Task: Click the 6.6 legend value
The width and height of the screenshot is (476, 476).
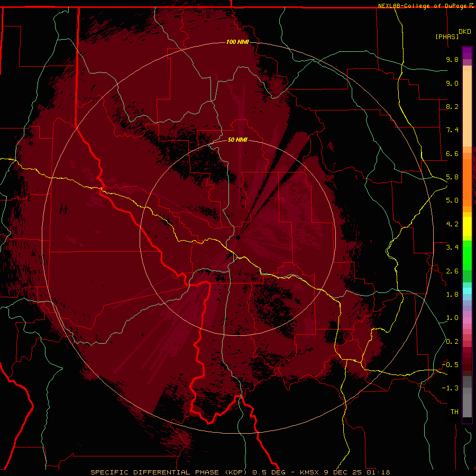Action: (x=452, y=153)
